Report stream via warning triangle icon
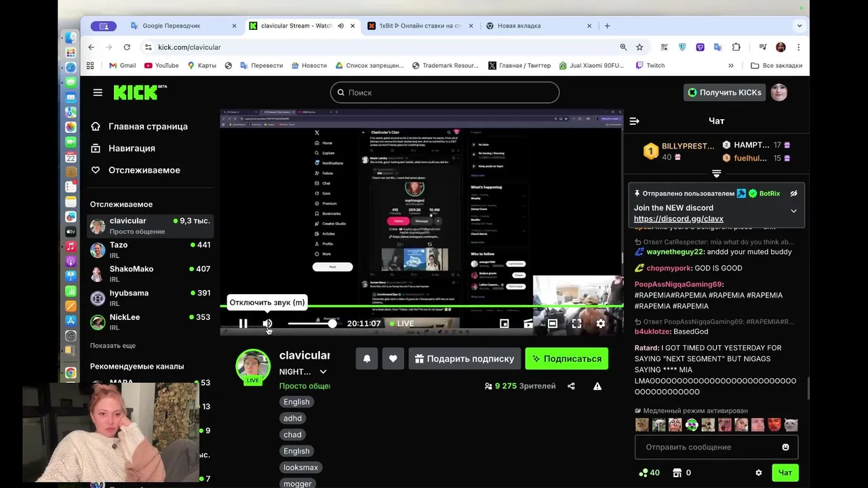 pos(597,386)
